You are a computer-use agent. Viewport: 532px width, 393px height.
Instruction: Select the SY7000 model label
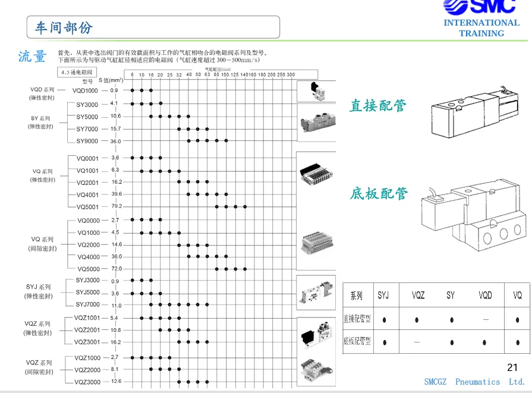click(87, 129)
